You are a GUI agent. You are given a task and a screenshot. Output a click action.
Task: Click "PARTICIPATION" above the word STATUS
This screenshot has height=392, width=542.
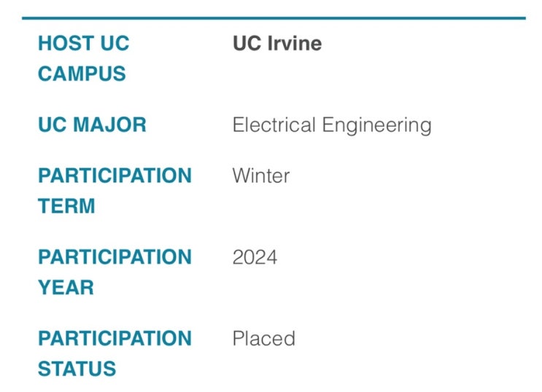point(115,339)
